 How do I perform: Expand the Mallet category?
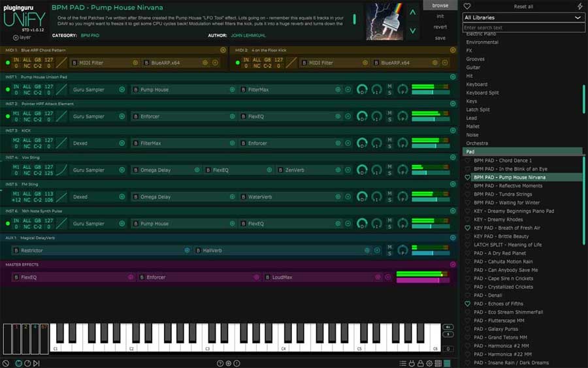pyautogui.click(x=473, y=127)
